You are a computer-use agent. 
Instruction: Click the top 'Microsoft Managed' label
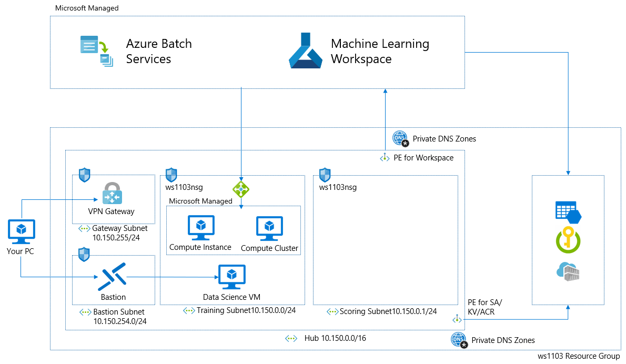(x=87, y=8)
